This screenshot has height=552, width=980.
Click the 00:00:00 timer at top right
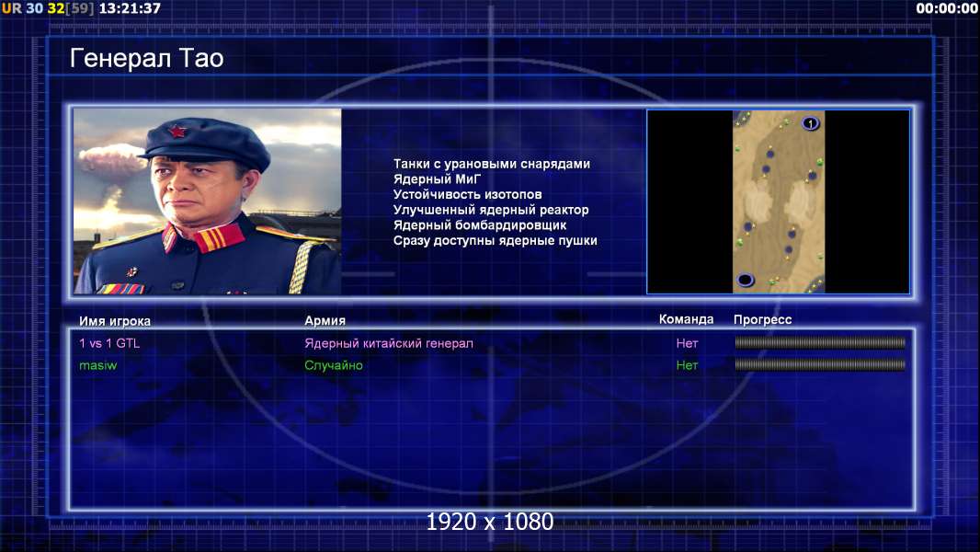tap(947, 8)
